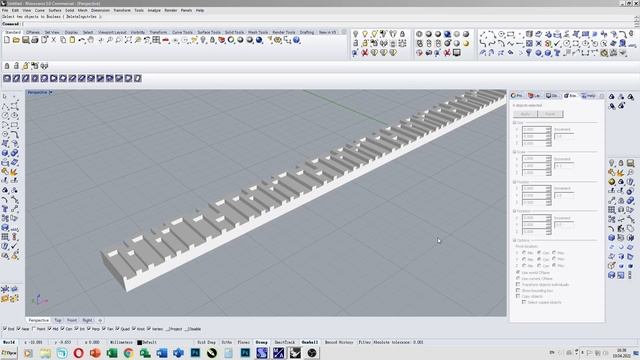This screenshot has width=640, height=360.
Task: Toggle the Vertex osnap checkbox
Action: pos(149,329)
